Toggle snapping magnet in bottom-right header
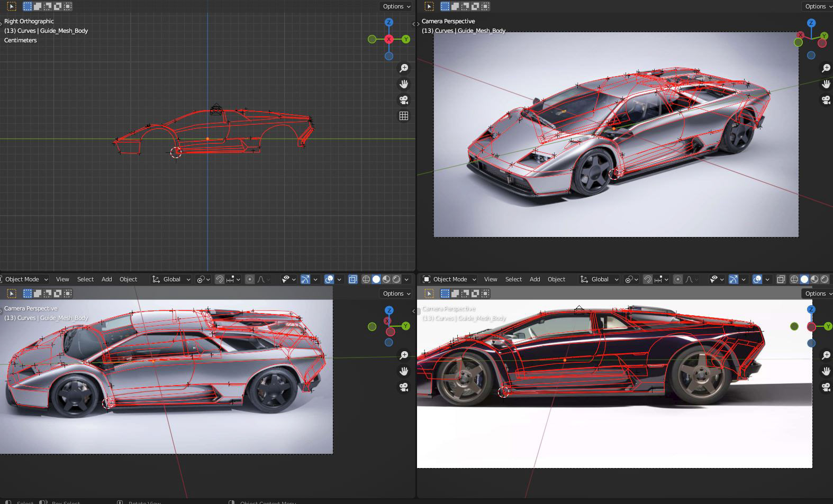This screenshot has height=504, width=833. [647, 279]
